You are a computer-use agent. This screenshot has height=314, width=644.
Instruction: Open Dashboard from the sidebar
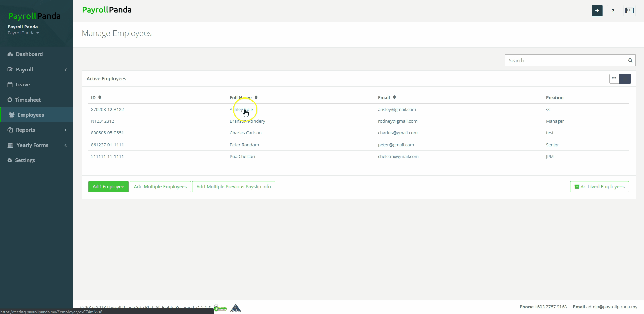pos(29,54)
